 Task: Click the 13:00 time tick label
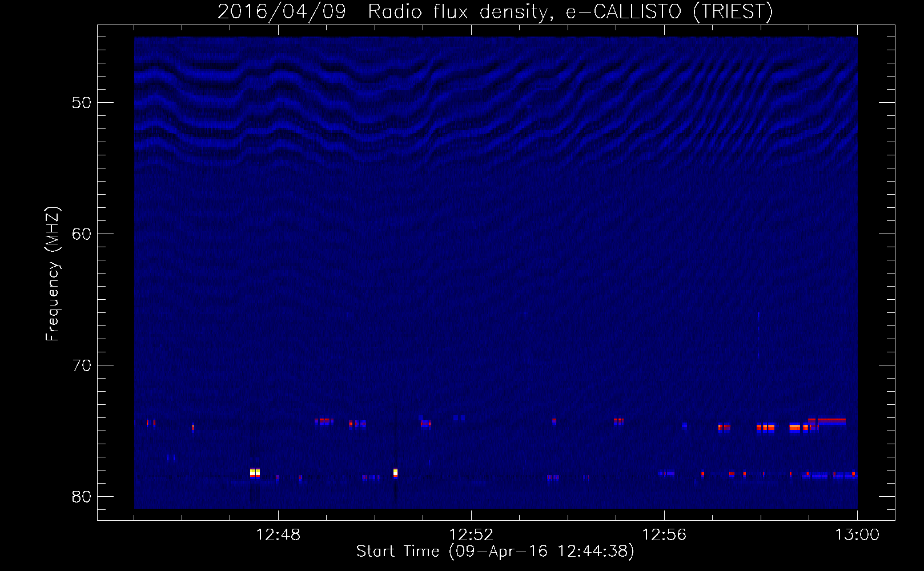point(857,535)
